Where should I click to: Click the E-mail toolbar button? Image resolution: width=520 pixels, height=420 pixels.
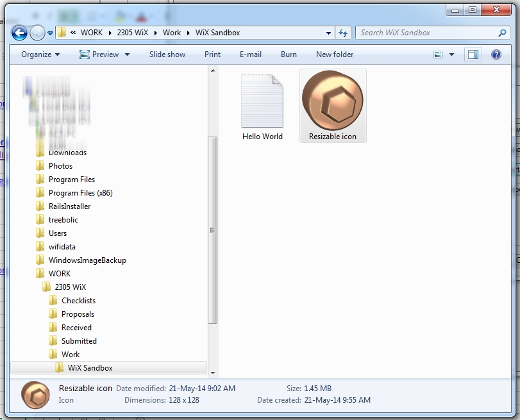[x=251, y=55]
